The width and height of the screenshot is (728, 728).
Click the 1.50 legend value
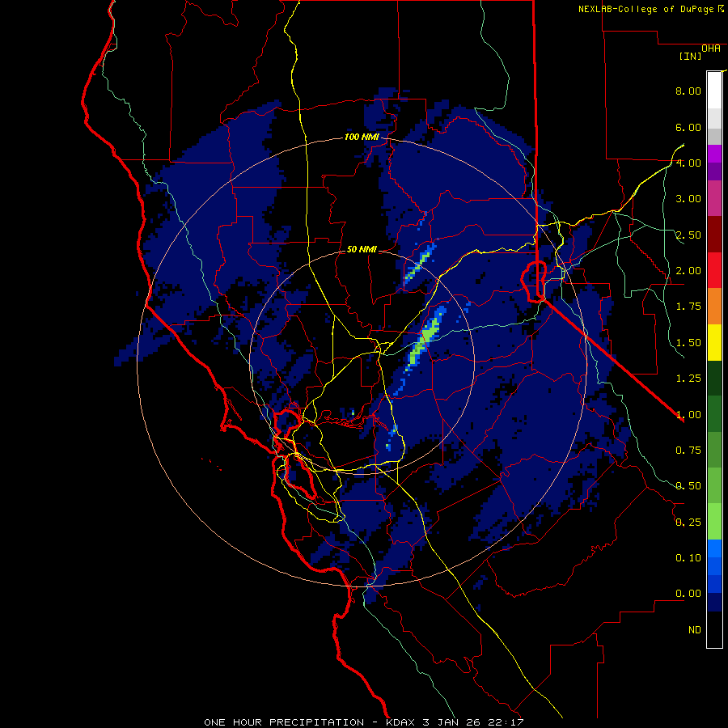[688, 343]
